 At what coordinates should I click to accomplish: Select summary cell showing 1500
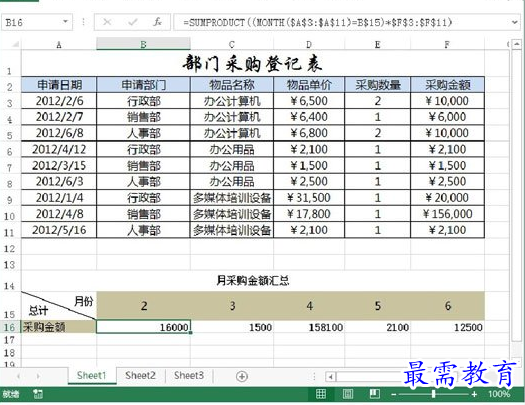(x=232, y=327)
